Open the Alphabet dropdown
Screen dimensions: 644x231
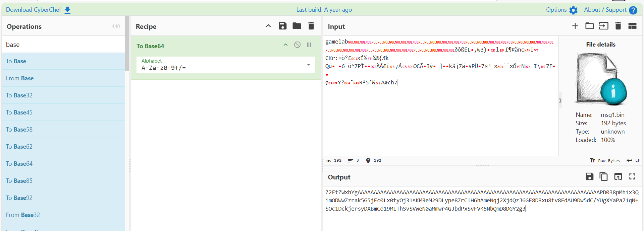click(308, 65)
